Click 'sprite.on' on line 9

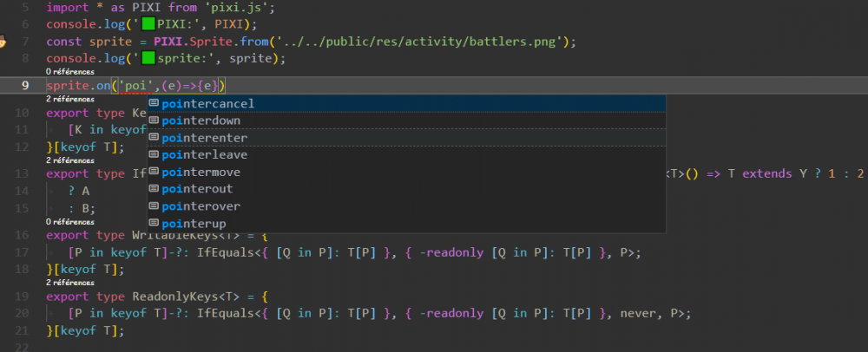pyautogui.click(x=78, y=86)
